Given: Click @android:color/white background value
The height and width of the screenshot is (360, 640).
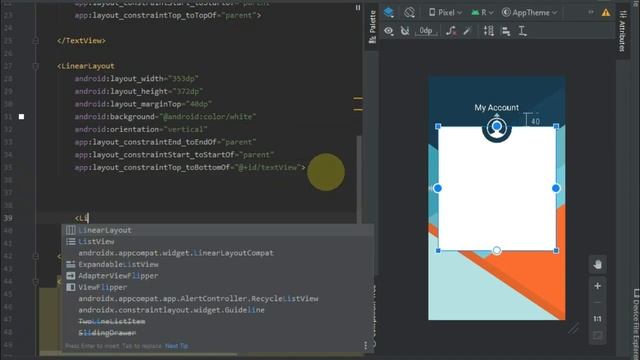Looking at the screenshot, I should 208,117.
